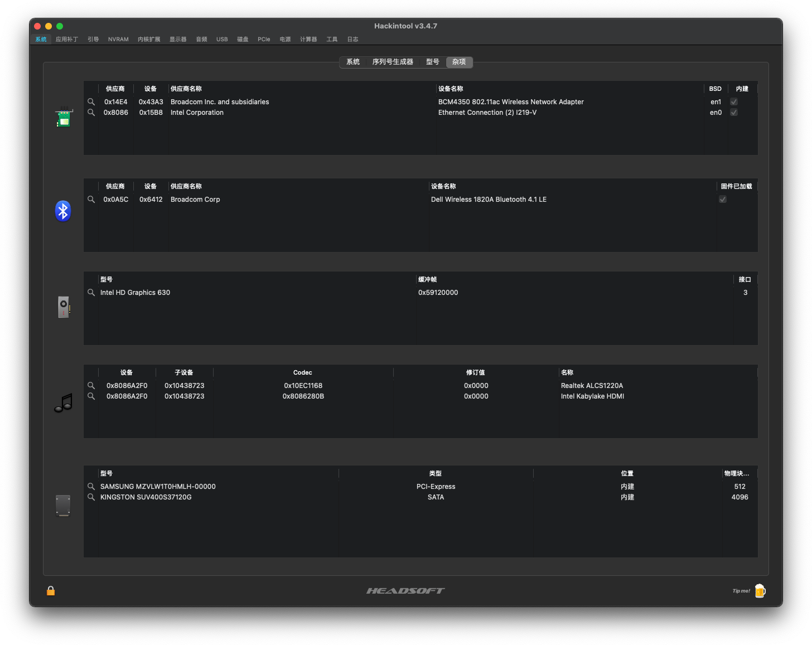The width and height of the screenshot is (812, 645).
Task: Toggle firmware loaded checkbox for Dell Wireless 1820A
Action: [723, 200]
